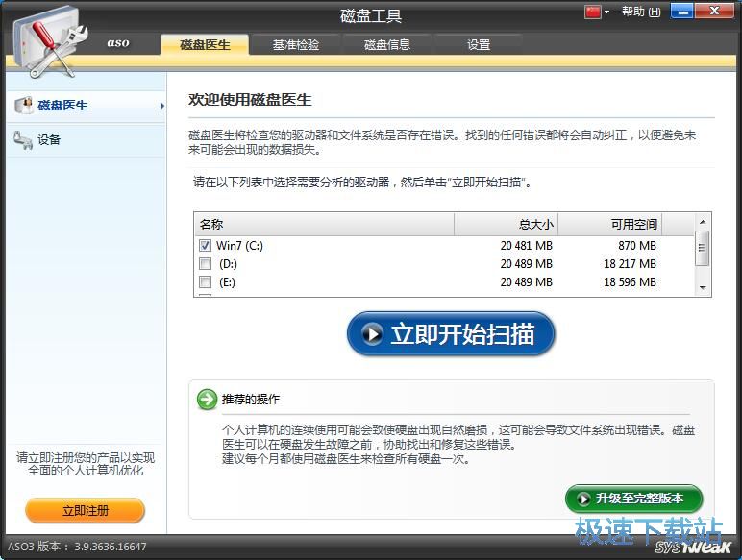Switch to the 基准检验 tab

click(x=295, y=44)
